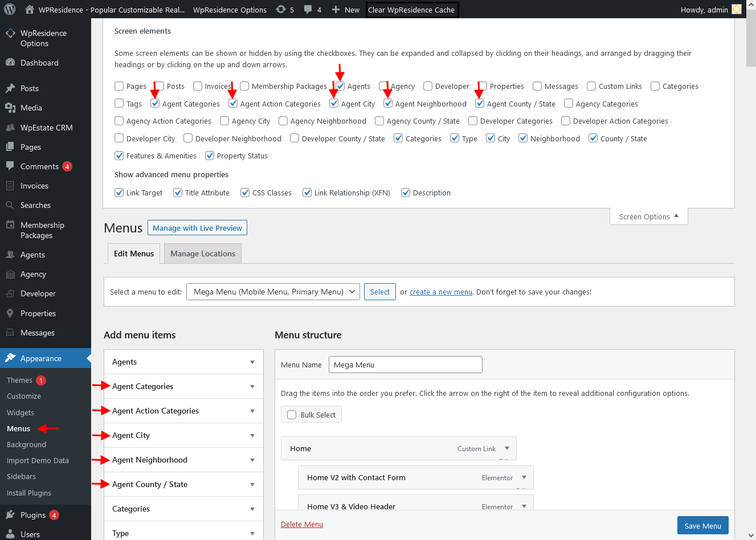Click the Membership Packages icon
Image resolution: width=756 pixels, height=540 pixels.
click(x=10, y=225)
